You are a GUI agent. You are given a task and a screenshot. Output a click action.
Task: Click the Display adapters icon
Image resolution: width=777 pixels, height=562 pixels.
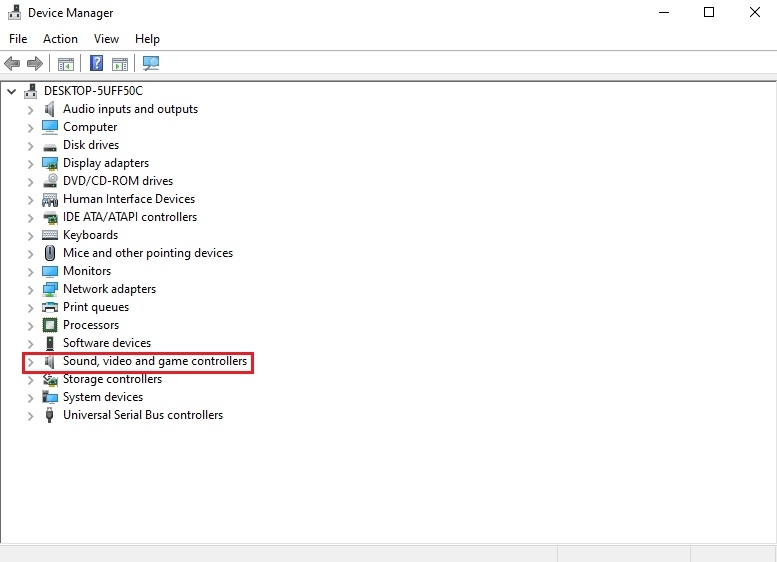50,164
